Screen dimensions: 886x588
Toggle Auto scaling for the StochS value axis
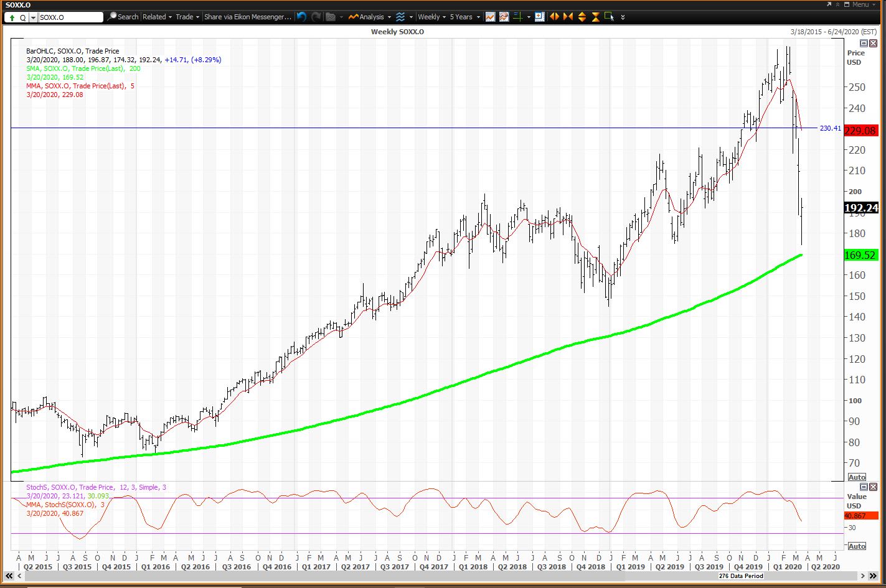[857, 546]
